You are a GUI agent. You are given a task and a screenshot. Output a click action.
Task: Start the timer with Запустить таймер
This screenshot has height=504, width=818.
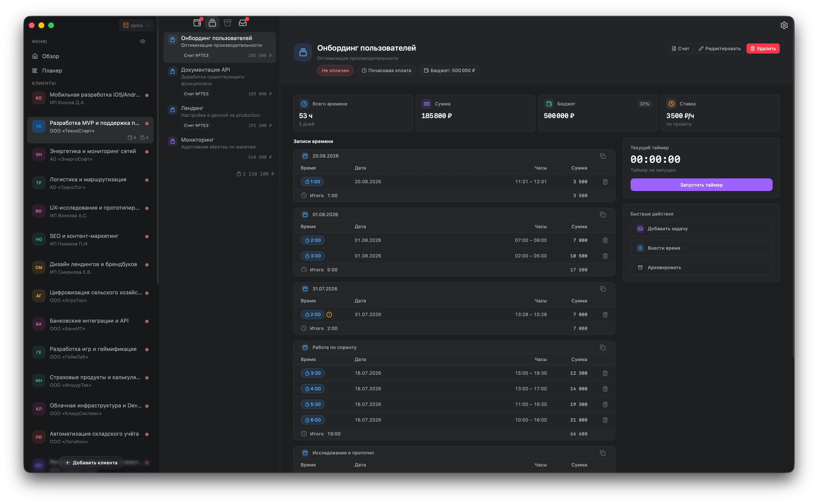pos(701,185)
